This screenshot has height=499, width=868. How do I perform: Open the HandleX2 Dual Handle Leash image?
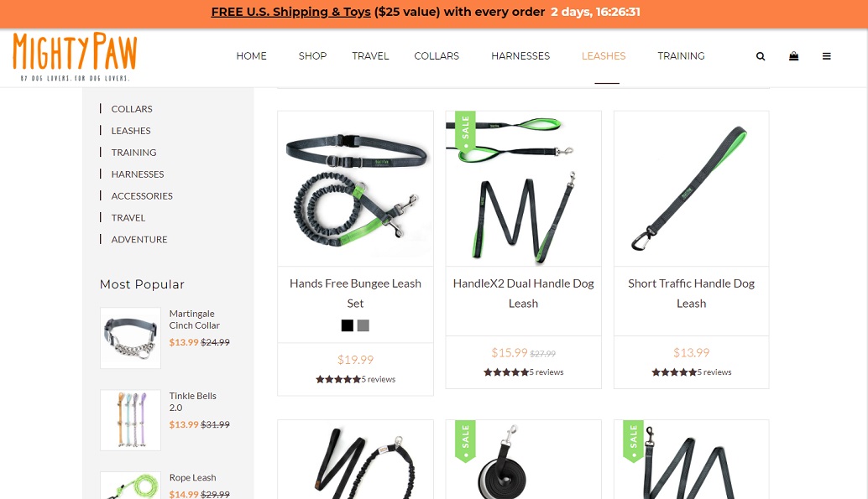(523, 189)
